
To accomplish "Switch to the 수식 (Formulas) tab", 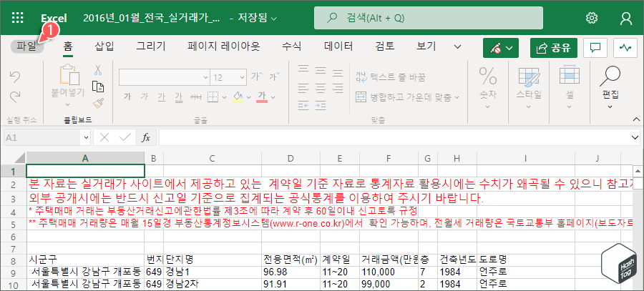I will (x=292, y=46).
